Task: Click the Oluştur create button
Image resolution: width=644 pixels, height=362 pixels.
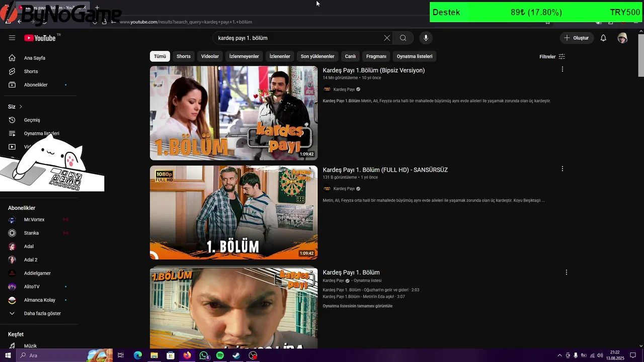Action: [x=577, y=38]
